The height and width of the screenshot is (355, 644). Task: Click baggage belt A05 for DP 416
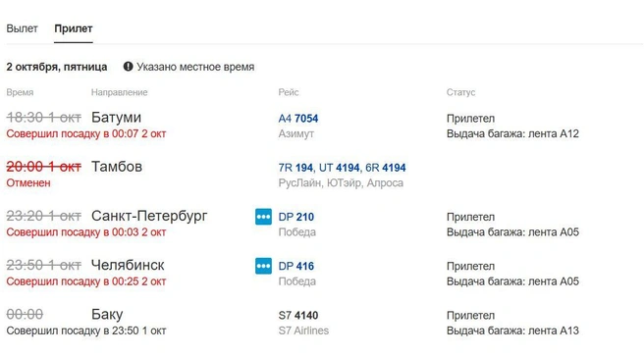tap(512, 281)
